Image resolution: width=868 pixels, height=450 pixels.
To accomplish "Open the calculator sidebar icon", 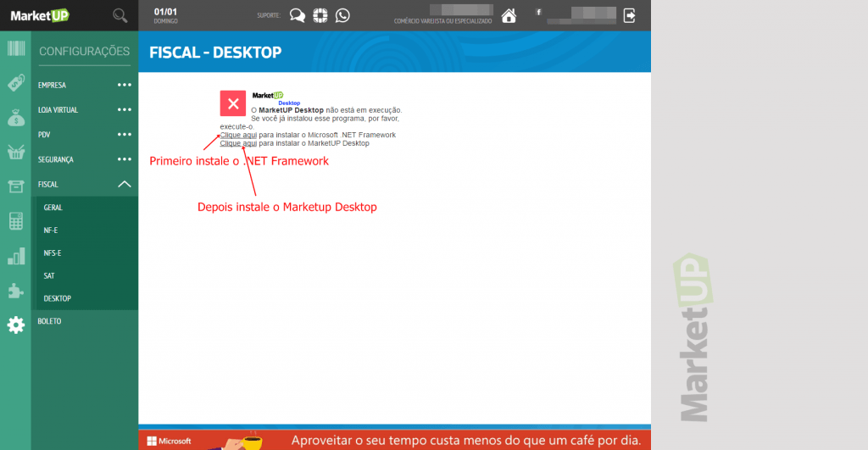I will tap(15, 221).
